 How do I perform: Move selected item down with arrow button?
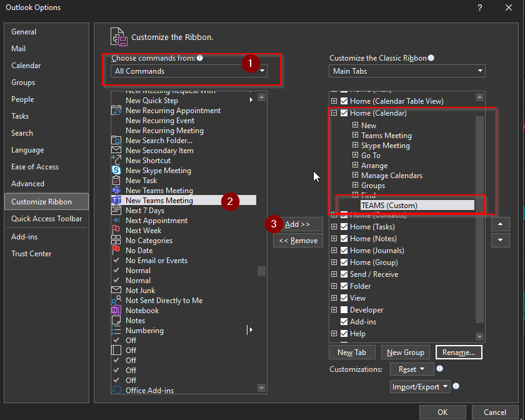[x=501, y=240]
